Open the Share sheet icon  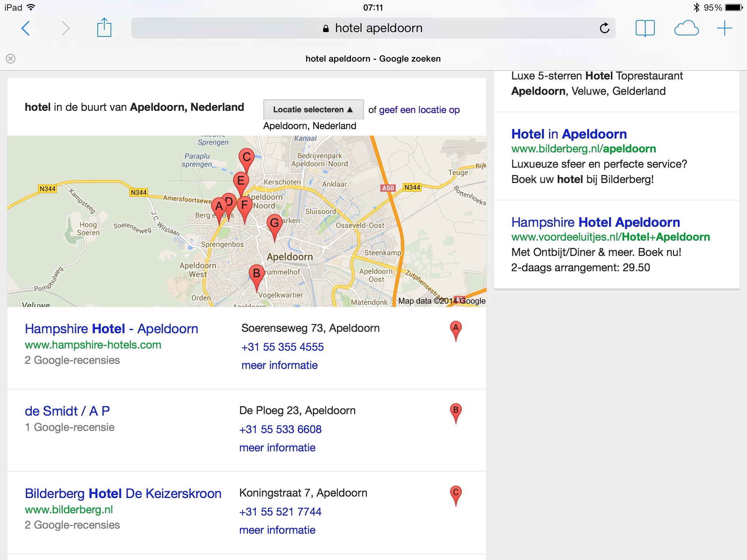click(104, 28)
